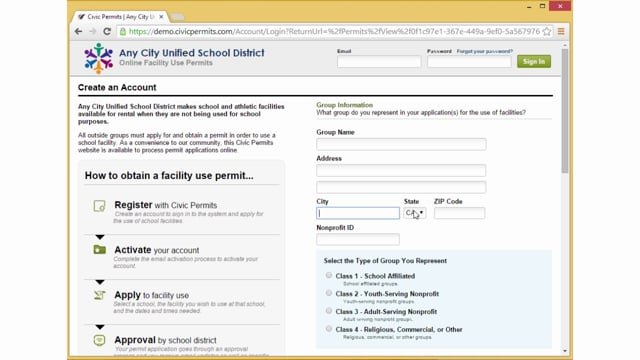Viewport: 640px width, 360px height.
Task: Click the 'Create an Account' heading
Action: 117,87
